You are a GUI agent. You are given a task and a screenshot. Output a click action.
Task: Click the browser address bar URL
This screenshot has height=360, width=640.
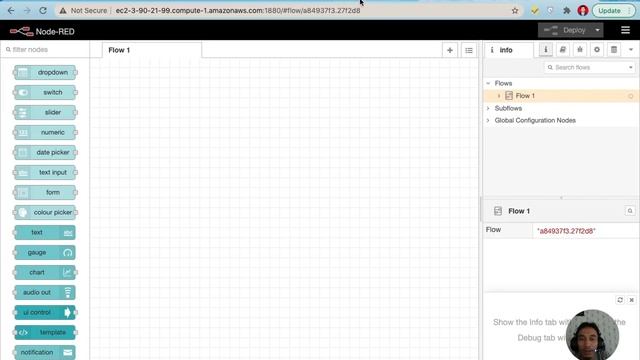coord(238,11)
